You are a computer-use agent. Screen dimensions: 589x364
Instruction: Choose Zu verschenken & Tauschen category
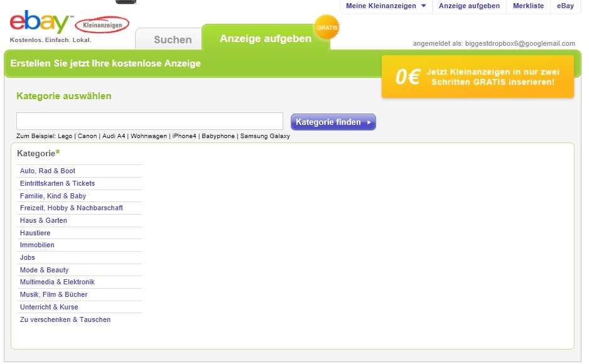(x=65, y=320)
